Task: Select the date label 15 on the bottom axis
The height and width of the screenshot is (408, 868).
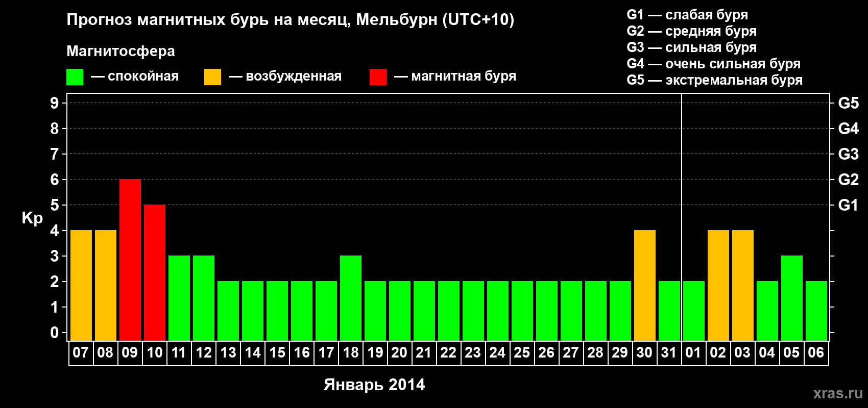Action: coord(277,352)
